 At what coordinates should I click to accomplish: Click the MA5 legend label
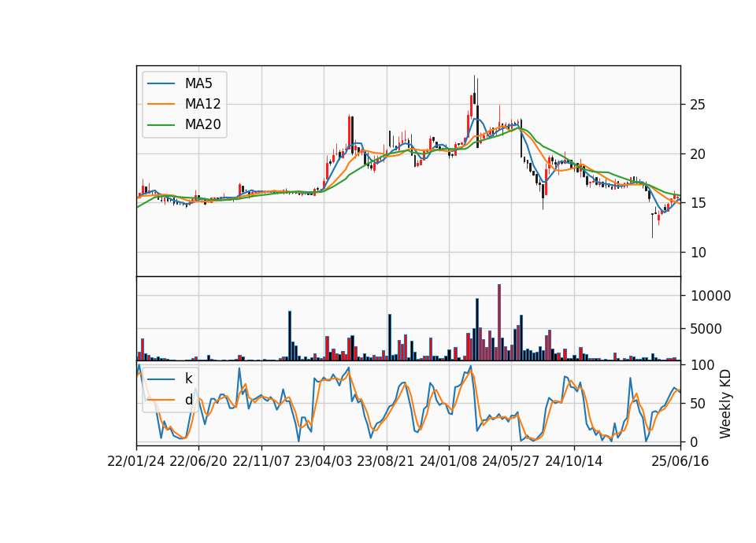pos(198,83)
